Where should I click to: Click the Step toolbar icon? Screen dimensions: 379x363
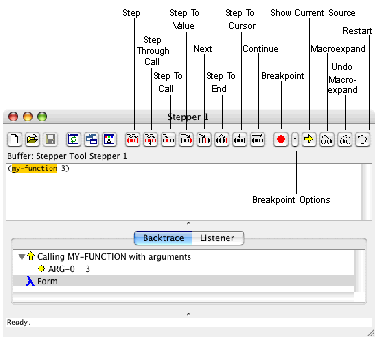pos(133,139)
